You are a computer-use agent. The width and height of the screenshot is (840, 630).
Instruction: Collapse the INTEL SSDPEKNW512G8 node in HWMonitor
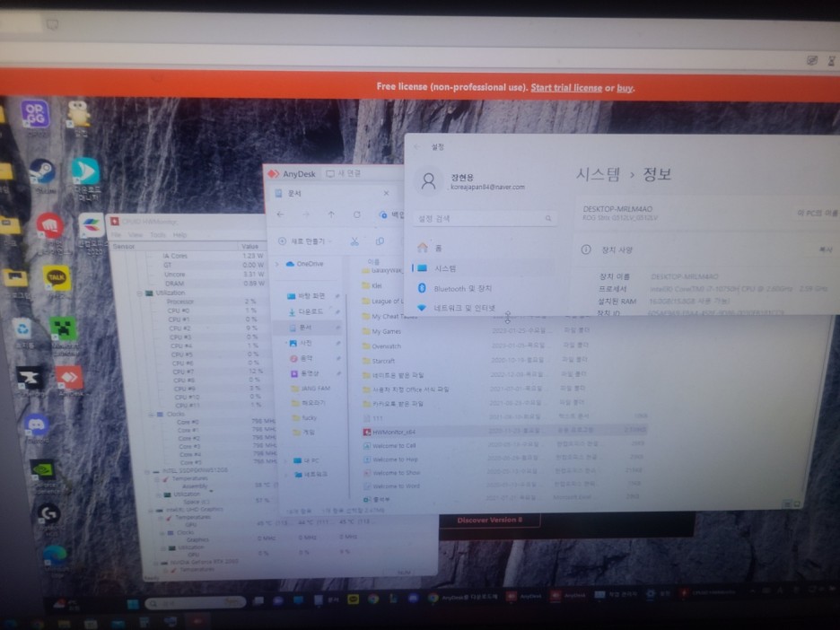click(147, 471)
